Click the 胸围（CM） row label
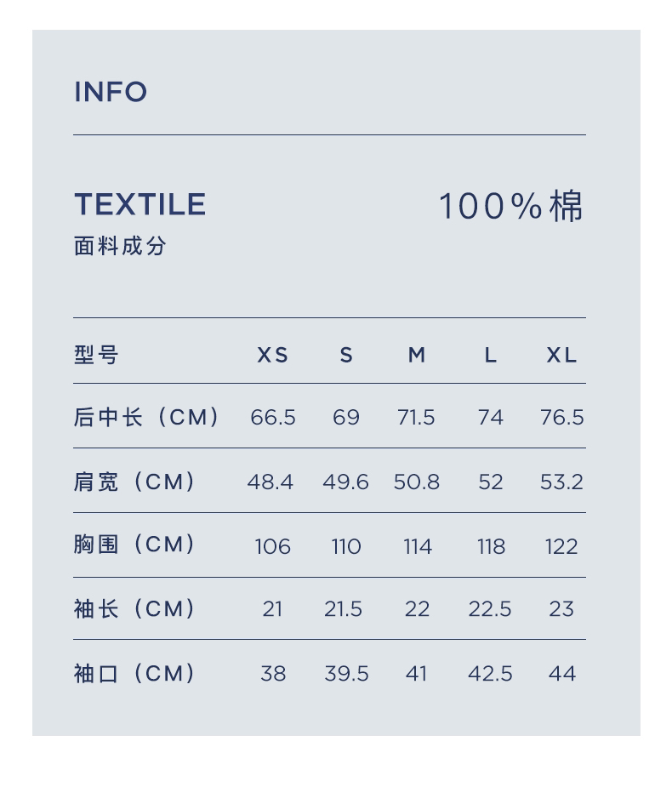The image size is (672, 787). pyautogui.click(x=135, y=545)
